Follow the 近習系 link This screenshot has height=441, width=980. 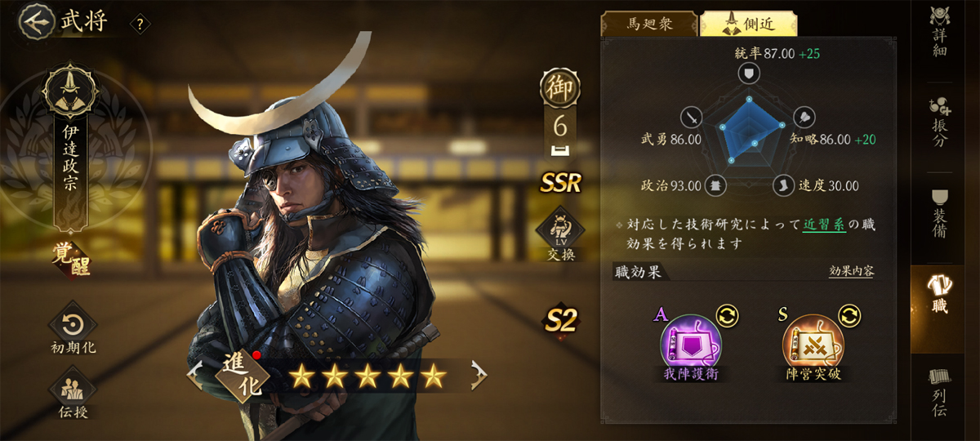(823, 224)
